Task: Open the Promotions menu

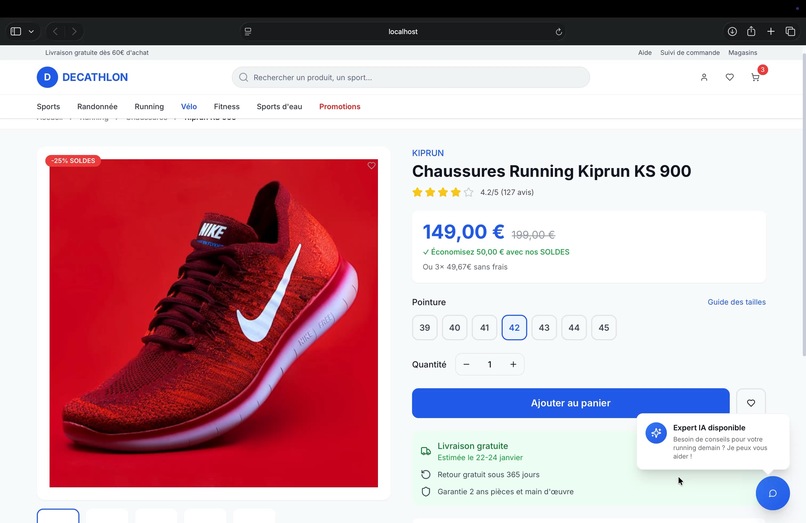Action: [340, 106]
